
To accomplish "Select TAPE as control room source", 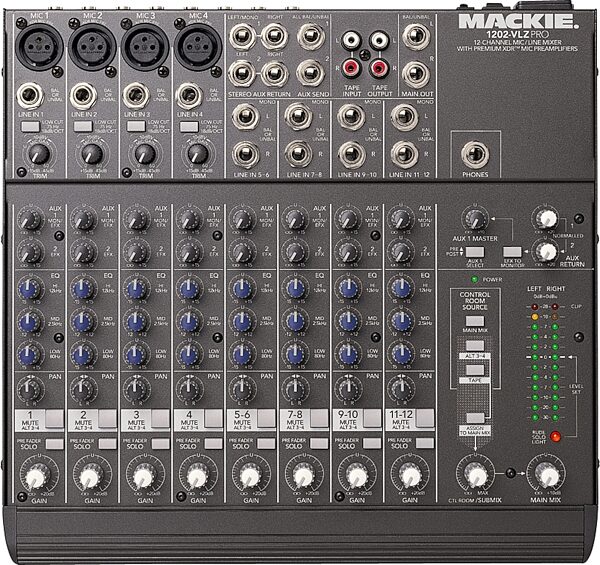I will click(475, 370).
